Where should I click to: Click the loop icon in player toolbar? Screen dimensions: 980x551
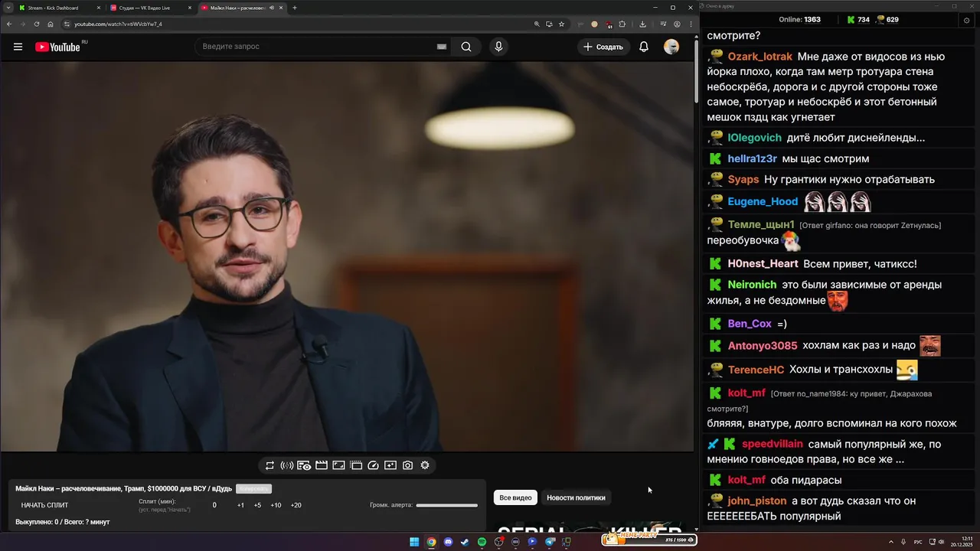click(269, 465)
